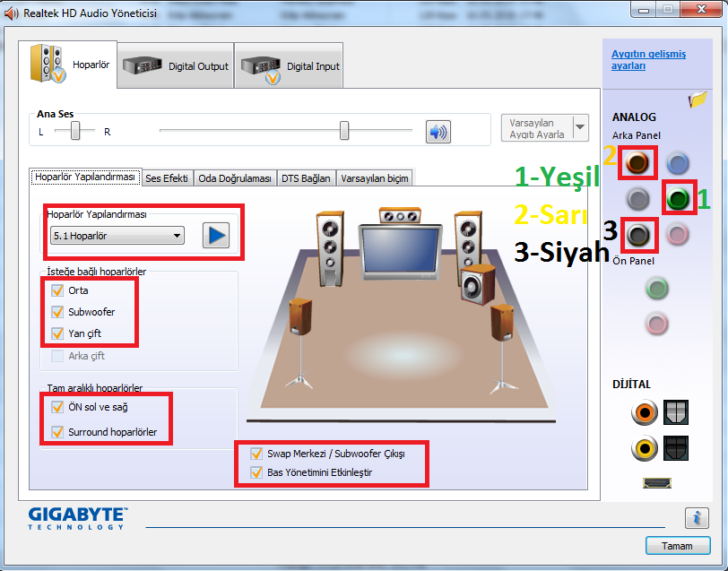Click the orange digital coaxial connector
728x571 pixels.
point(645,412)
